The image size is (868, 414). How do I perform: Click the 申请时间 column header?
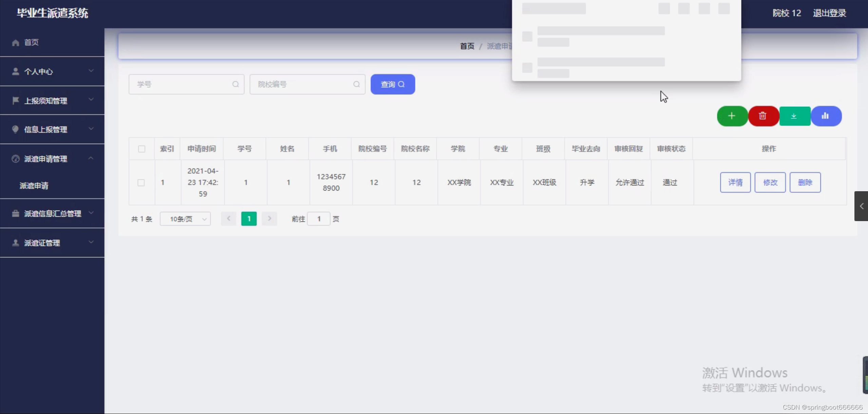point(202,149)
